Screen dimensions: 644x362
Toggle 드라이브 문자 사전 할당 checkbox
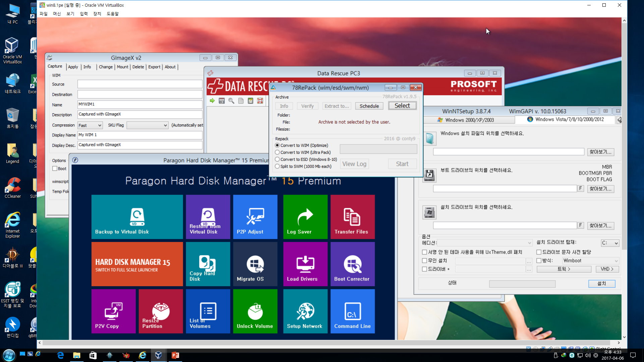pyautogui.click(x=539, y=252)
